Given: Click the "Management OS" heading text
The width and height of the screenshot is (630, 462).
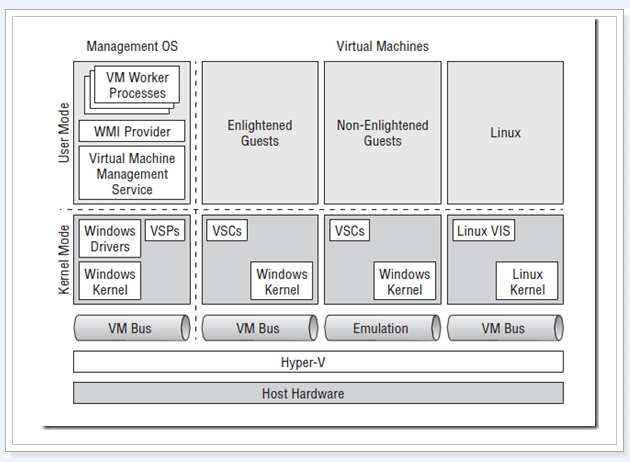Looking at the screenshot, I should click(132, 46).
